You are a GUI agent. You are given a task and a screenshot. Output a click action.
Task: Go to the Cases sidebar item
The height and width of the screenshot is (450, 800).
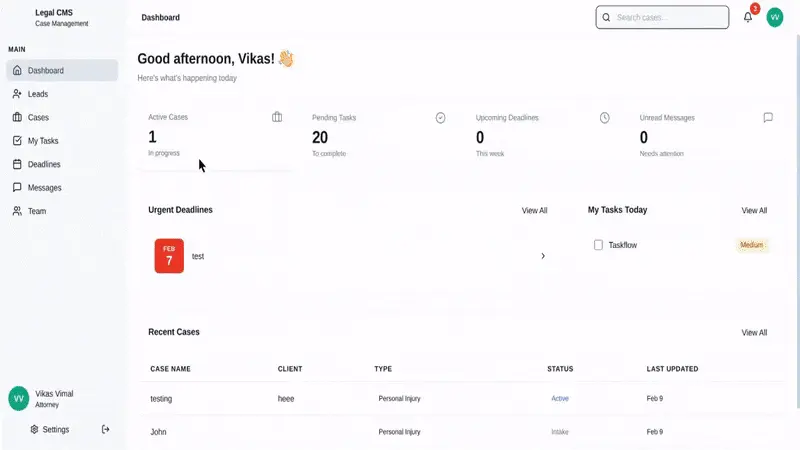pyautogui.click(x=38, y=117)
